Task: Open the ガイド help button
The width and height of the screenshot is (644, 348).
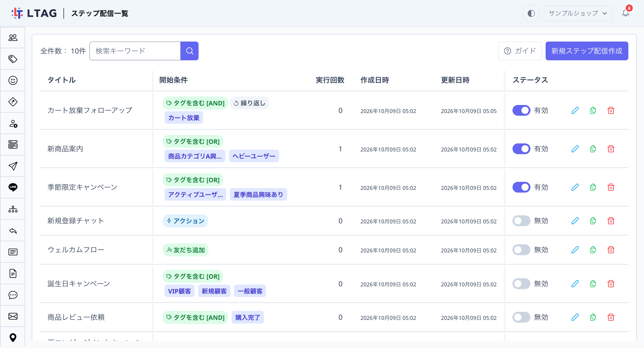Action: tap(520, 51)
